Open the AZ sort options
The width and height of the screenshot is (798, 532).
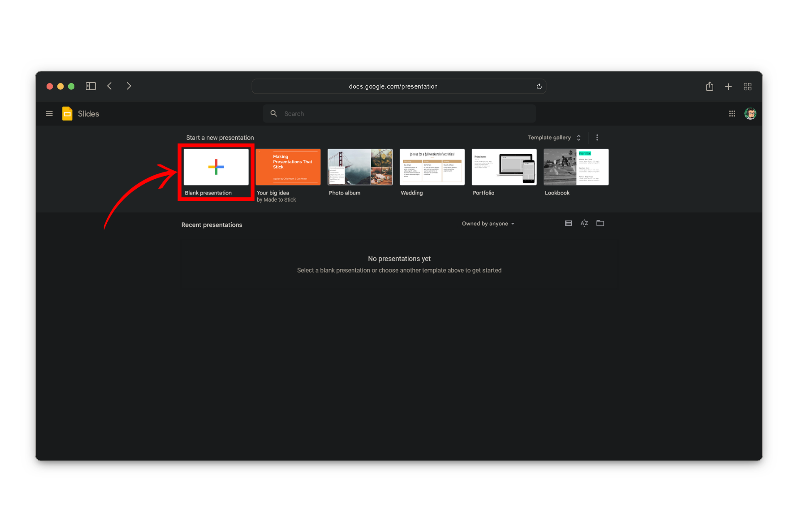point(584,223)
